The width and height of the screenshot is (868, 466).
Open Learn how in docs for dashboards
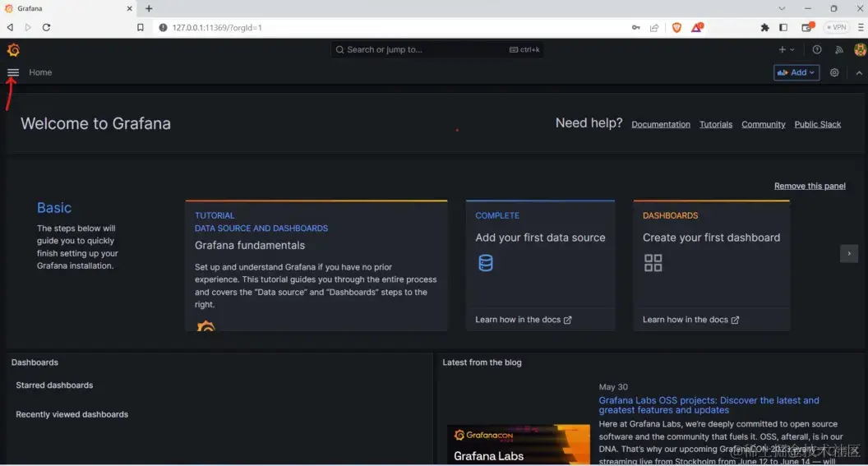(x=690, y=320)
